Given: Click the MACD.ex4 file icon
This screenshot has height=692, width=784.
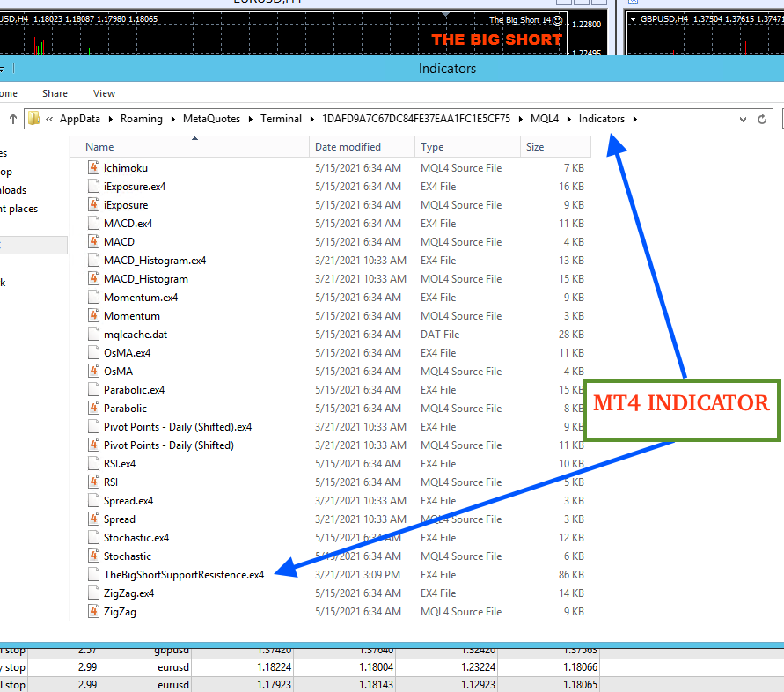Looking at the screenshot, I should (93, 223).
